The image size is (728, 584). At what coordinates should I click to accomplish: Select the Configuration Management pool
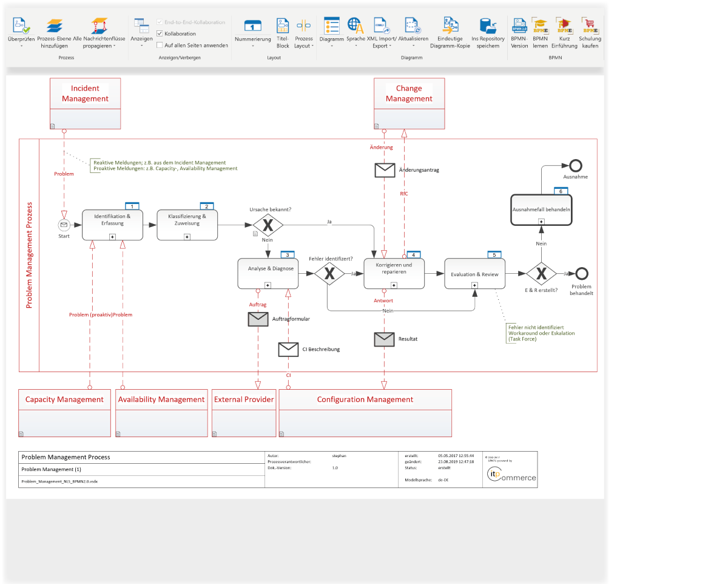pos(365,413)
